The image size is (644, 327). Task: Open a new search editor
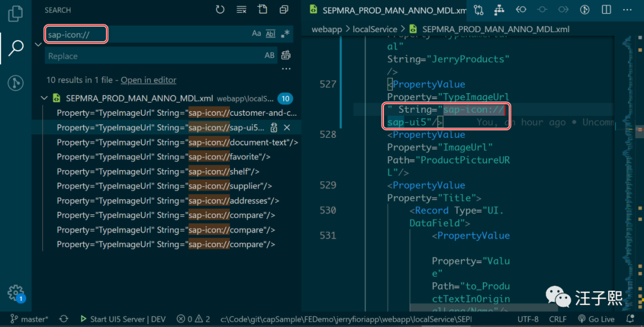point(262,9)
